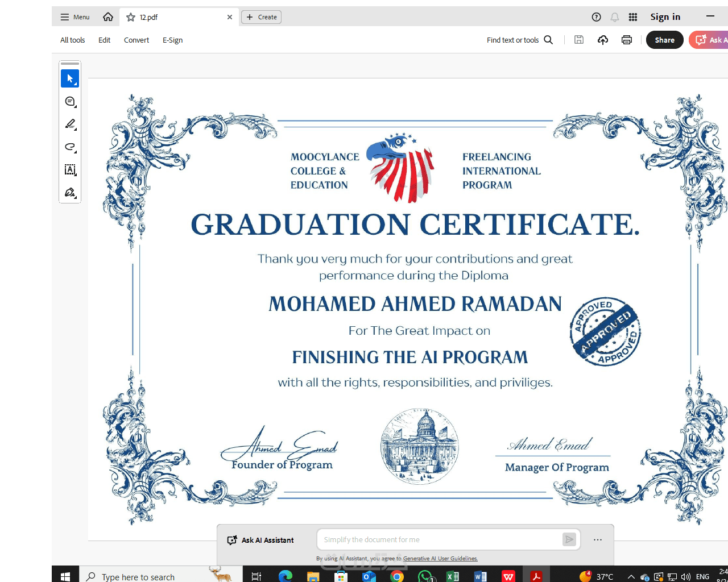Viewport: 728px width, 582px height.
Task: Open Microsoft Edge from the taskbar
Action: pyautogui.click(x=285, y=576)
